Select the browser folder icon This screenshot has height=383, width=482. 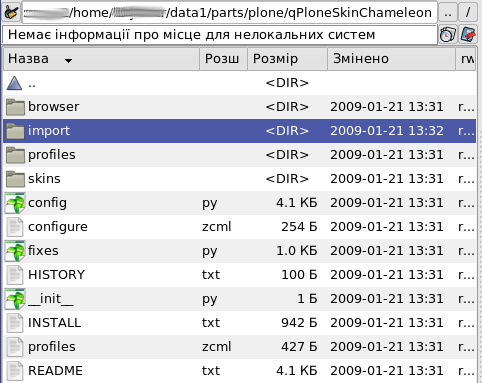tap(15, 107)
